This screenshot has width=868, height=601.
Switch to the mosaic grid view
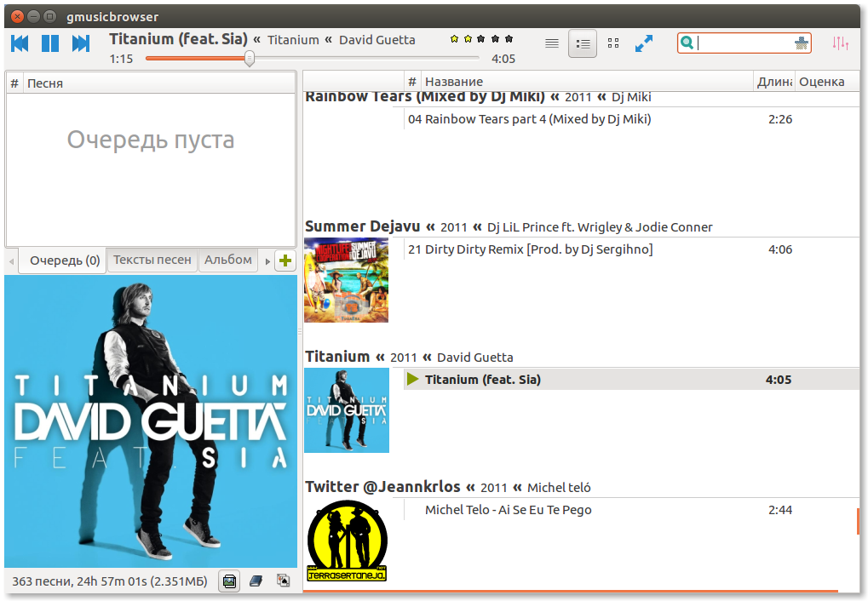(613, 43)
